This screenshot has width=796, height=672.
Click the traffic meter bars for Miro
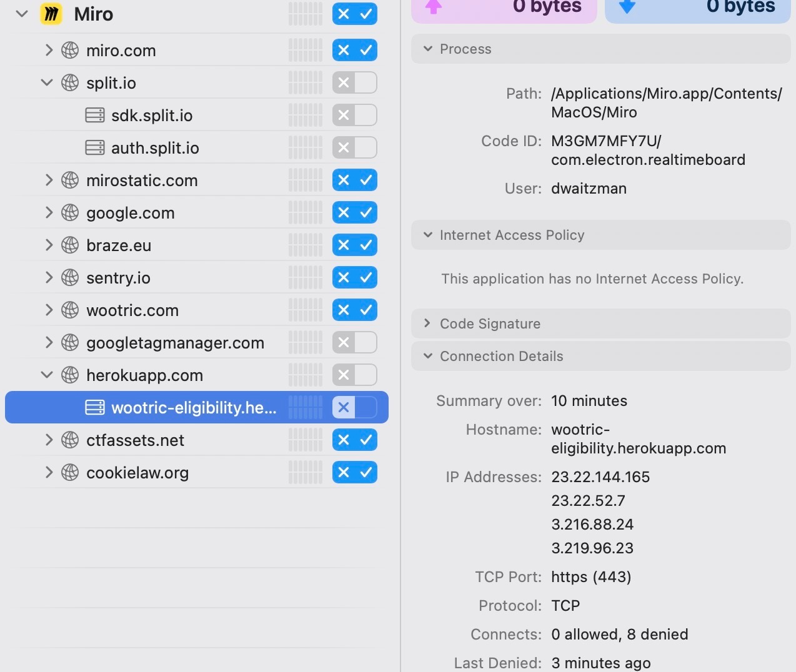[x=306, y=14]
